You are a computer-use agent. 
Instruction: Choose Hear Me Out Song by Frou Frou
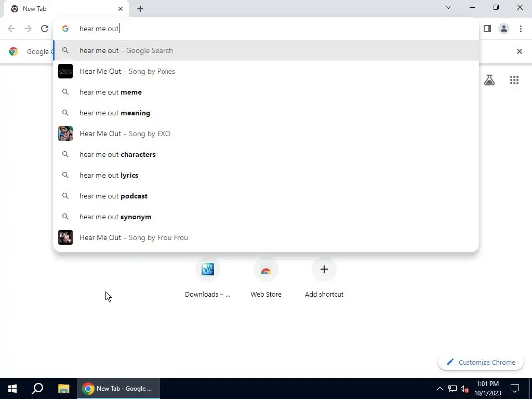pos(266,237)
